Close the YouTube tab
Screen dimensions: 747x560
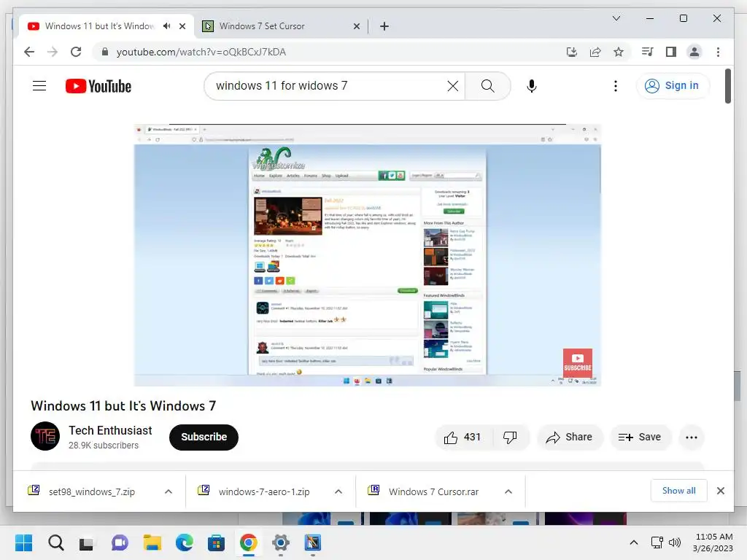pyautogui.click(x=182, y=26)
